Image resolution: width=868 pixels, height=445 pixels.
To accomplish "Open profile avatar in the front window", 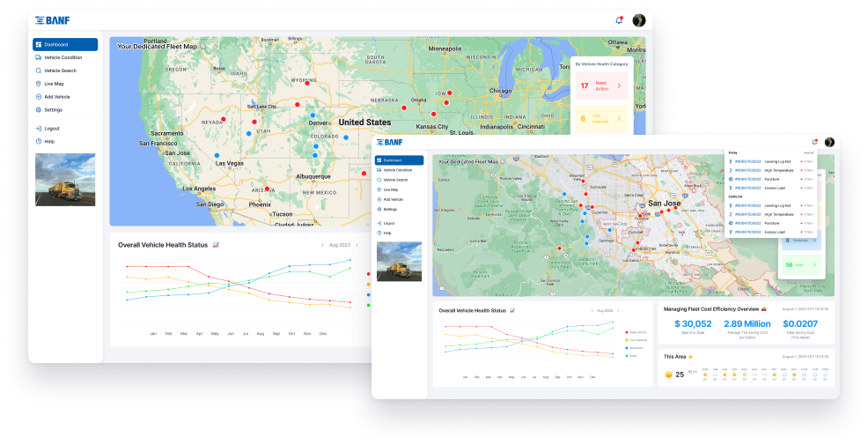I will (829, 143).
